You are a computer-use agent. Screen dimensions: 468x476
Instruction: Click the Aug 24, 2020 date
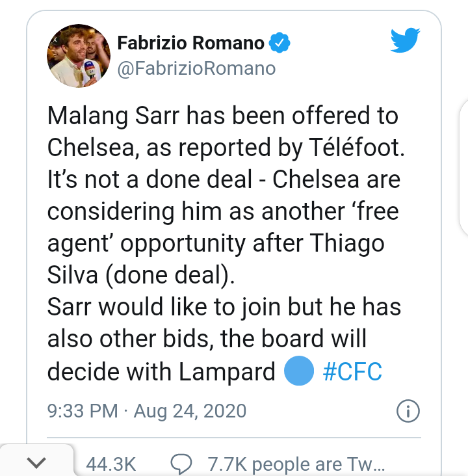(190, 411)
